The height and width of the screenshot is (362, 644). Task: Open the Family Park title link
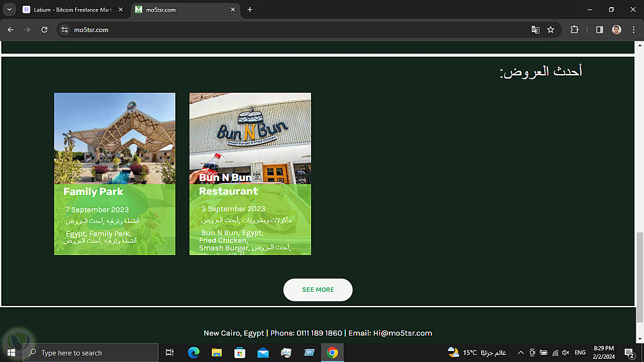[93, 191]
